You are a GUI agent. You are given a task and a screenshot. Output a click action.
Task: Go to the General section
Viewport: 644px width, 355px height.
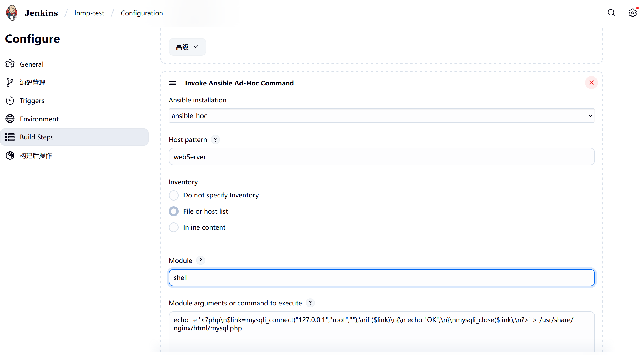[x=74, y=64]
